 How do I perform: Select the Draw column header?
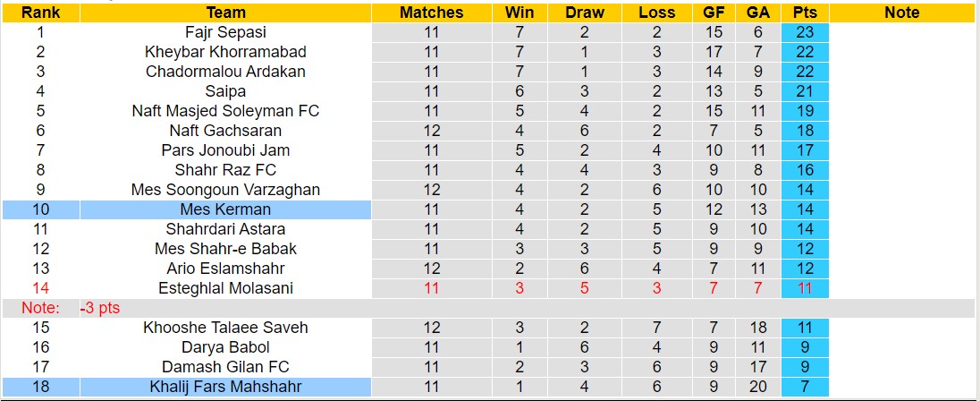coord(585,13)
